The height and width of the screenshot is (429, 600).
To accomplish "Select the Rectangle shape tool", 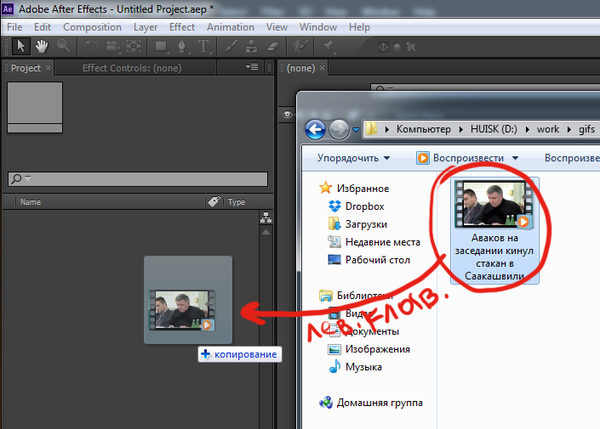I will pyautogui.click(x=161, y=47).
